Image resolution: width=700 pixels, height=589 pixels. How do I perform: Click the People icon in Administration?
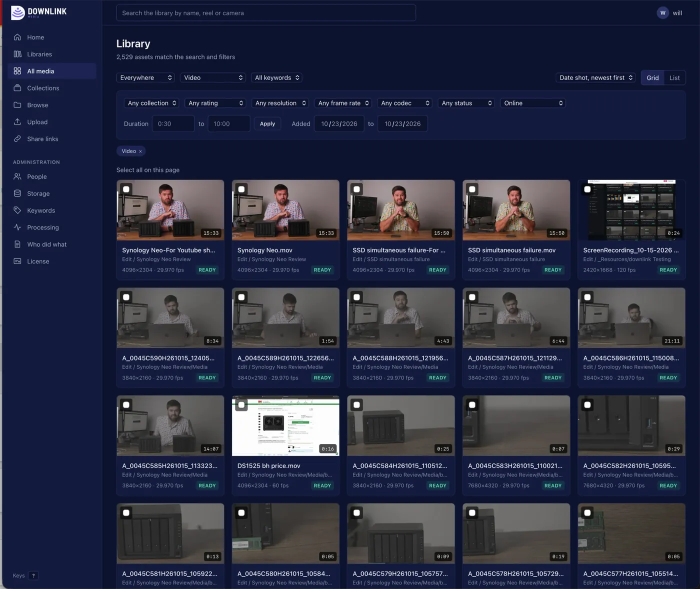[17, 176]
